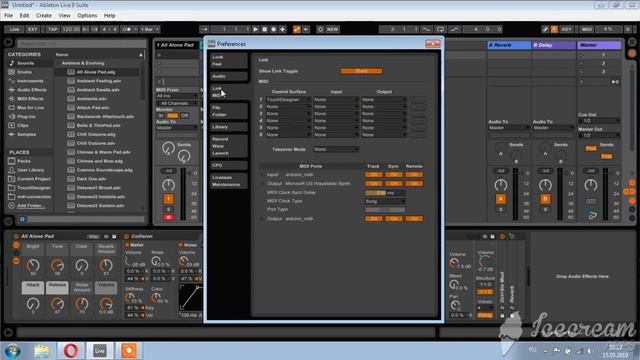The height and width of the screenshot is (360, 640).
Task: Open MIDI From All Ins dropdown
Action: pyautogui.click(x=177, y=96)
